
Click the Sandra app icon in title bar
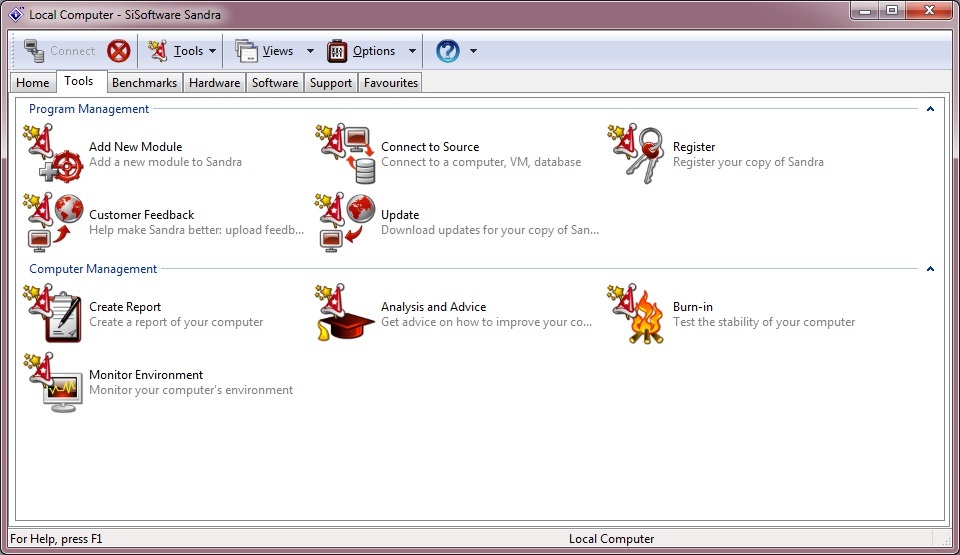click(x=16, y=14)
